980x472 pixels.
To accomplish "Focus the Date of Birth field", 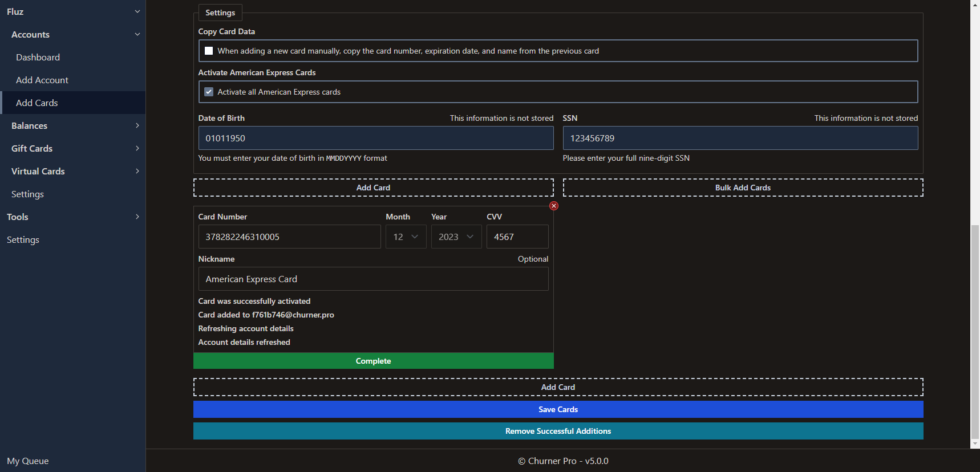I will (x=375, y=138).
